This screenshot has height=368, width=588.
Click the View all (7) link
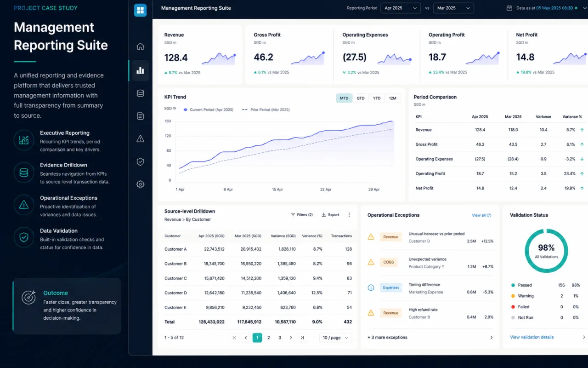pyautogui.click(x=481, y=215)
